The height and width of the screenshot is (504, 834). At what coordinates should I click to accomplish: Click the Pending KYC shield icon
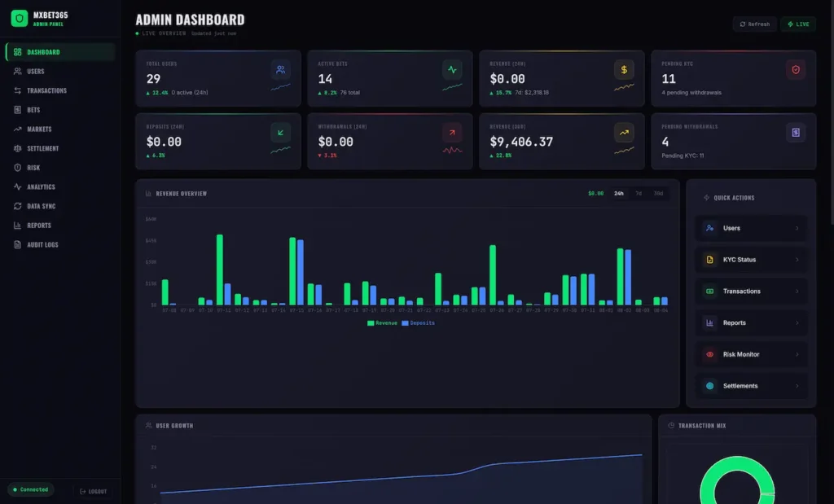tap(796, 70)
